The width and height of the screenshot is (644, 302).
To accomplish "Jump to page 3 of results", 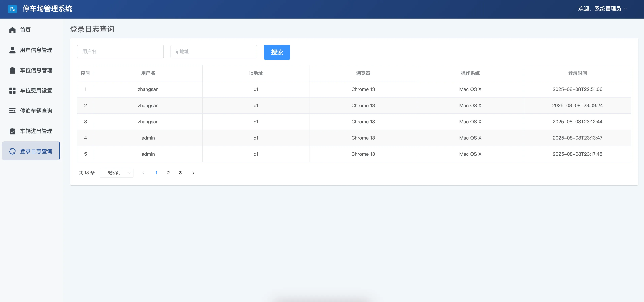I will coord(180,173).
